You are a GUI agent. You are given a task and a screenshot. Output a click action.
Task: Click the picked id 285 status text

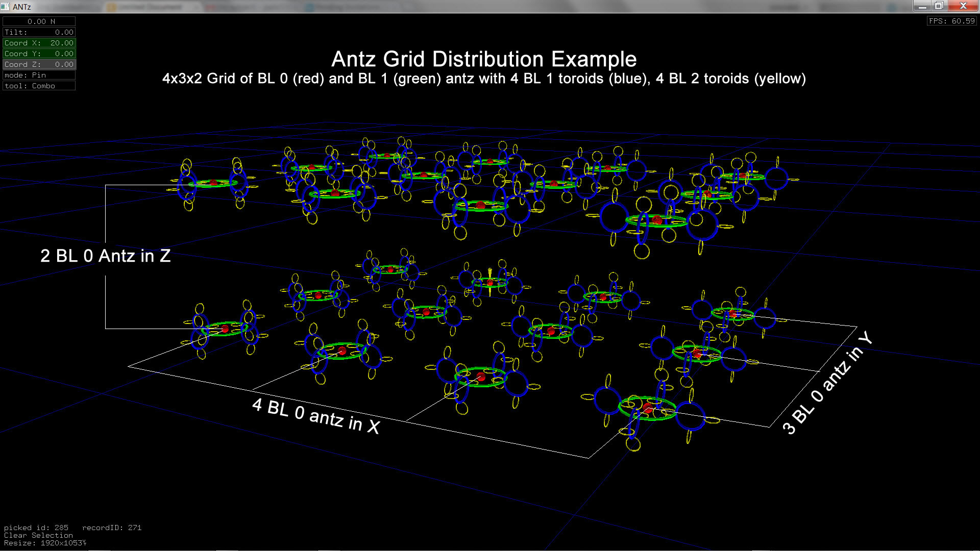point(36,528)
